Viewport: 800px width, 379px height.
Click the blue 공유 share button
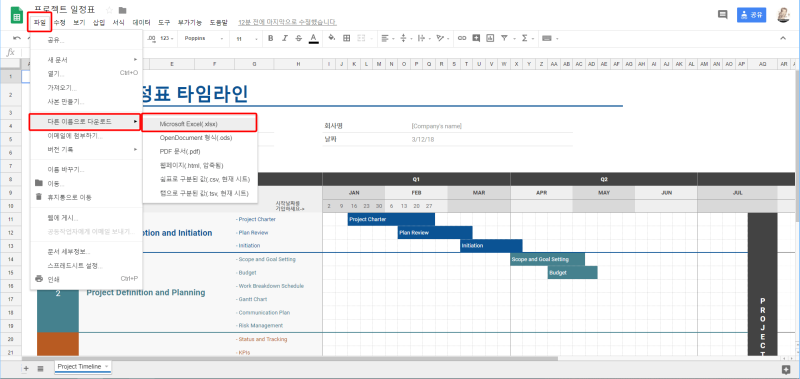(x=752, y=15)
